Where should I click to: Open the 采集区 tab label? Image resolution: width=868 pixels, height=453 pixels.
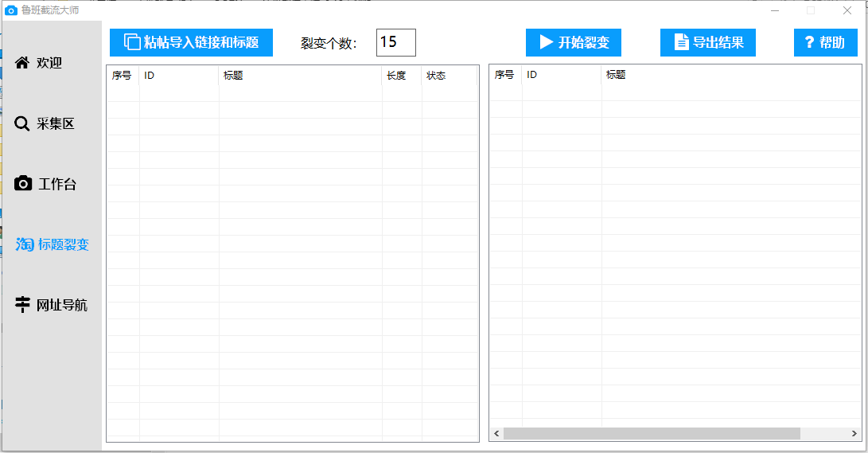click(x=56, y=123)
